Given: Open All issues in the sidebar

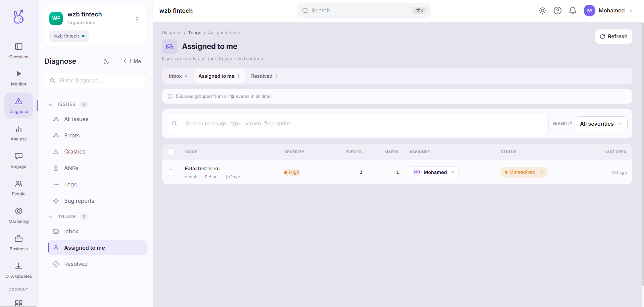Looking at the screenshot, I should point(97,119).
